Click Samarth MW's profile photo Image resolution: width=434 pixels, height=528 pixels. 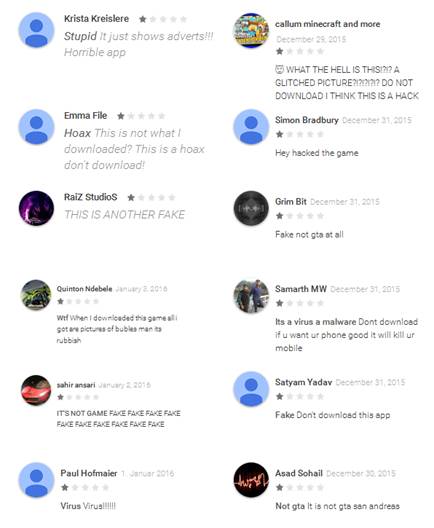point(251,296)
